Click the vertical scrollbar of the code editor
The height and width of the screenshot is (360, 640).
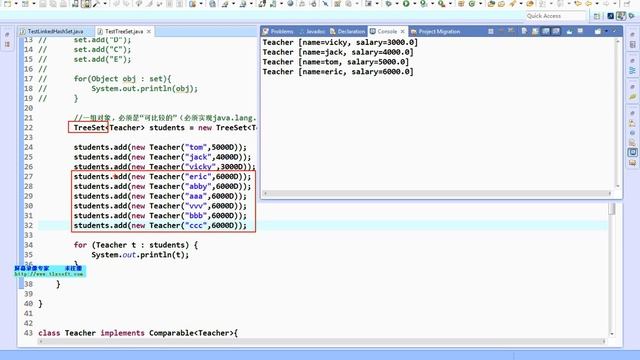611,269
